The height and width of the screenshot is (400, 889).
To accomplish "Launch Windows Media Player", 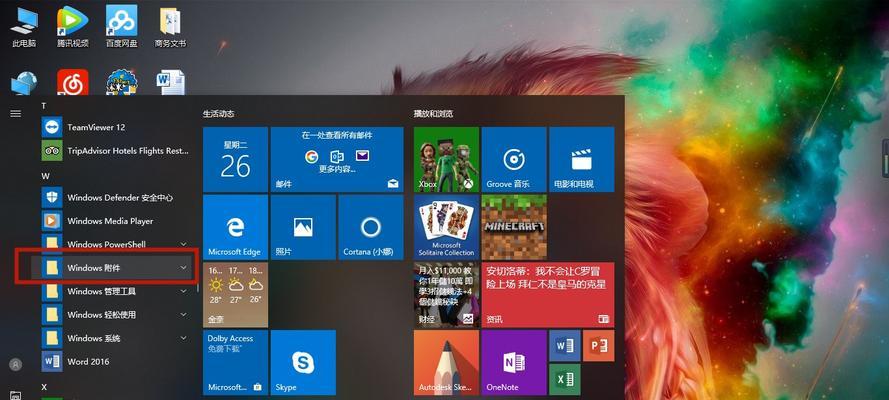I will click(116, 221).
